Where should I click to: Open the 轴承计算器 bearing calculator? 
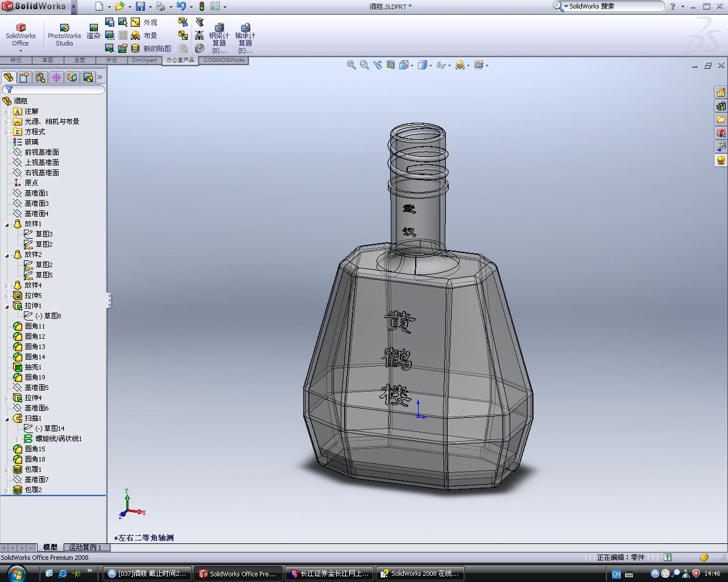point(245,39)
